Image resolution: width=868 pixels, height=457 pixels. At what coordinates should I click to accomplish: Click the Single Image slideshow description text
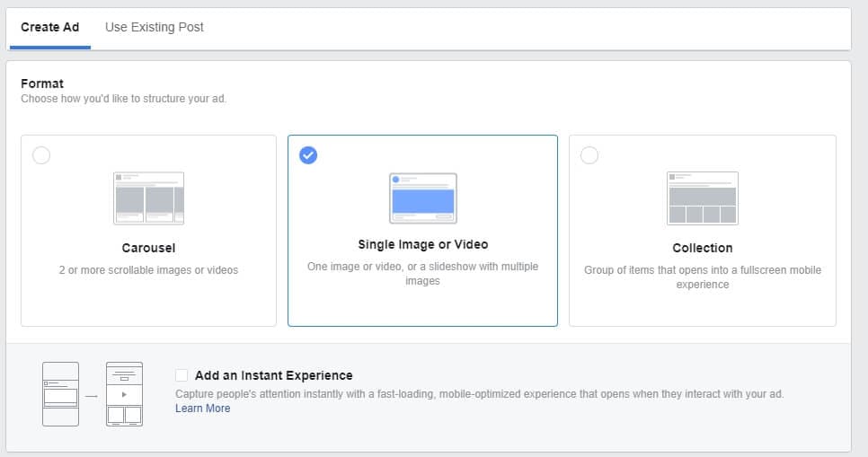point(422,273)
